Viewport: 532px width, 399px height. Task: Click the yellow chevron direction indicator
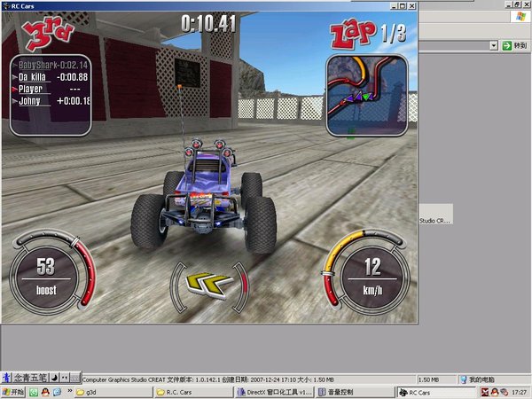click(210, 285)
